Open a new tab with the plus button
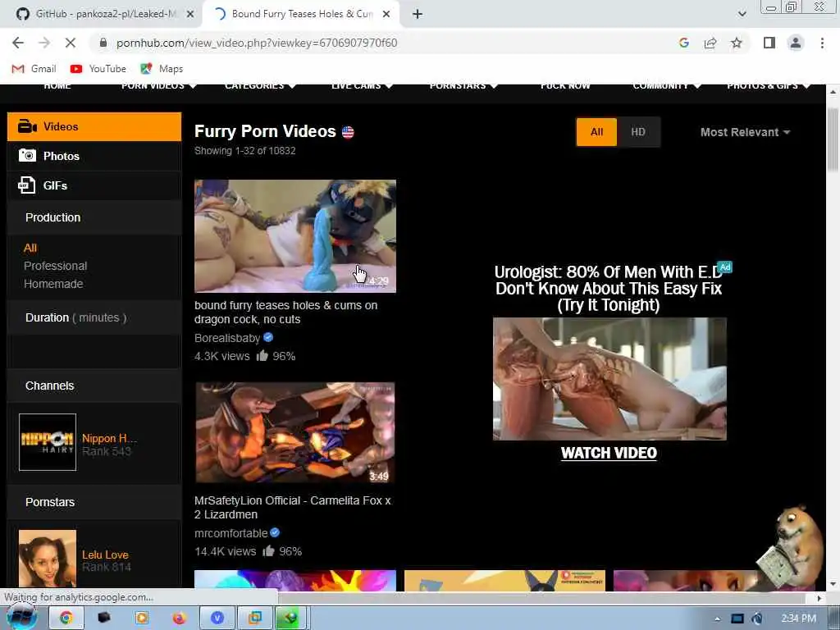 [418, 14]
